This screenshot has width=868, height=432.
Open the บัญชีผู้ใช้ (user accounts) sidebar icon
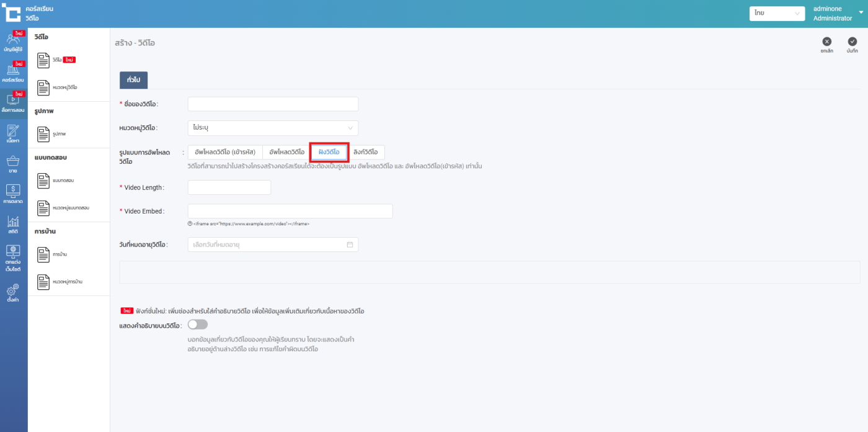tap(13, 42)
